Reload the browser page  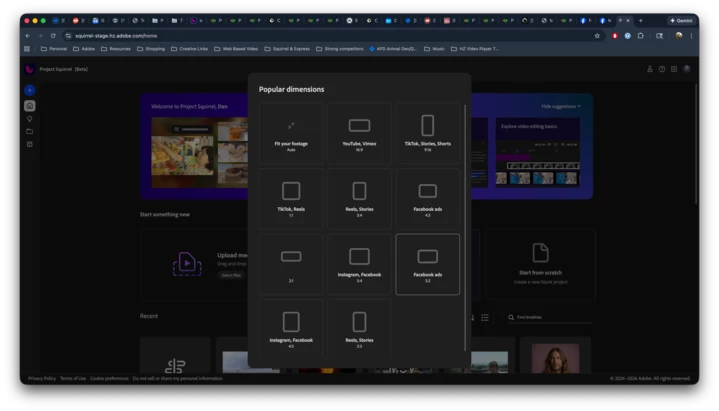point(53,36)
